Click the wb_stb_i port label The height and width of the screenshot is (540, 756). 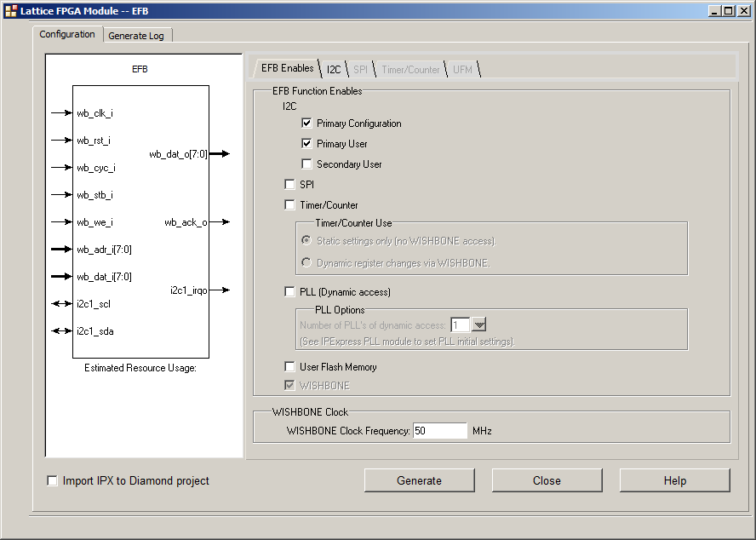tap(95, 195)
